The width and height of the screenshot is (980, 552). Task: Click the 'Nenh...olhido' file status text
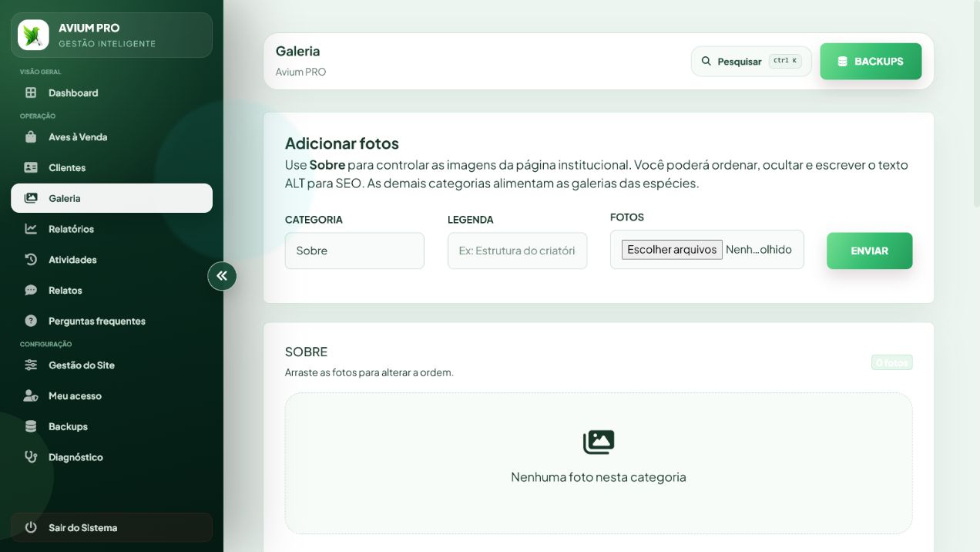(759, 250)
